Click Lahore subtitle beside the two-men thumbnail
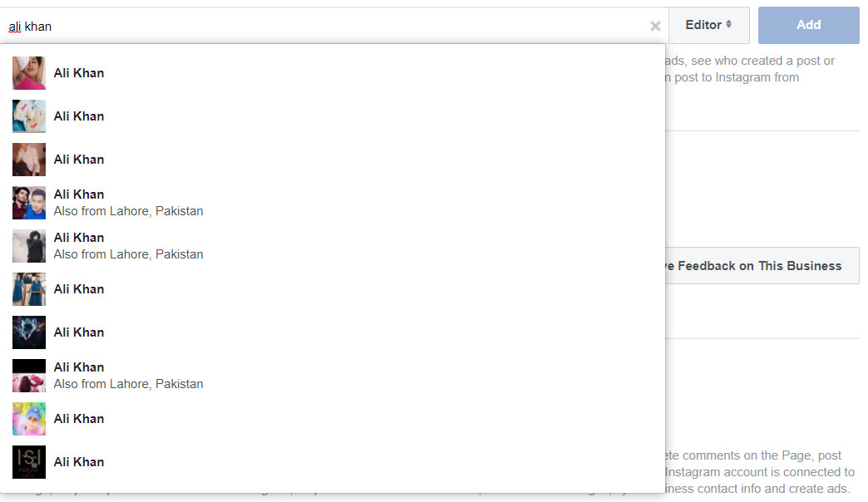The width and height of the screenshot is (868, 502). pyautogui.click(x=128, y=211)
